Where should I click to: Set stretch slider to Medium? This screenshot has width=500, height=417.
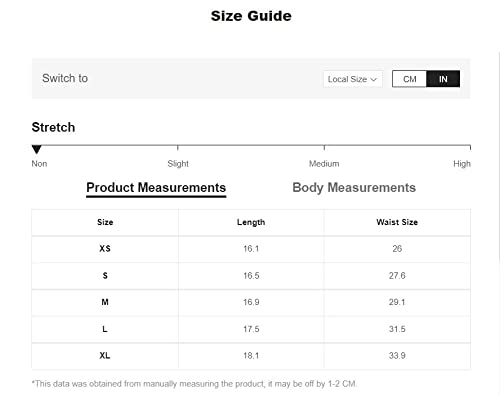tap(324, 163)
